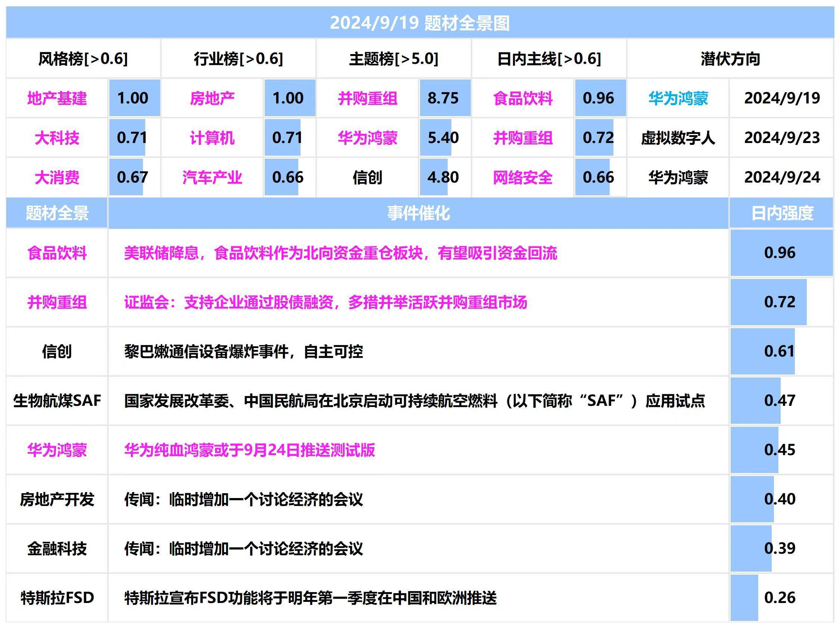Click the 0.66 value next to 网络安全
Viewport: 840px width, 628px height.
click(x=600, y=177)
